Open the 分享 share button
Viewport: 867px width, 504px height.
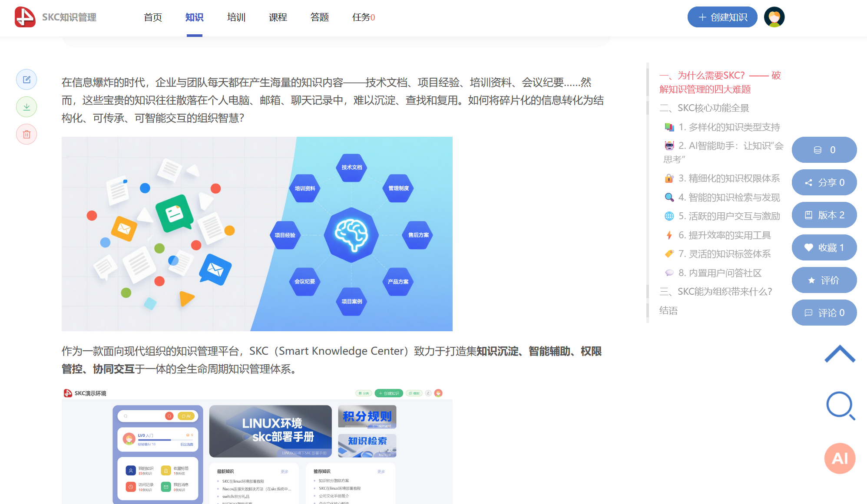click(x=824, y=182)
